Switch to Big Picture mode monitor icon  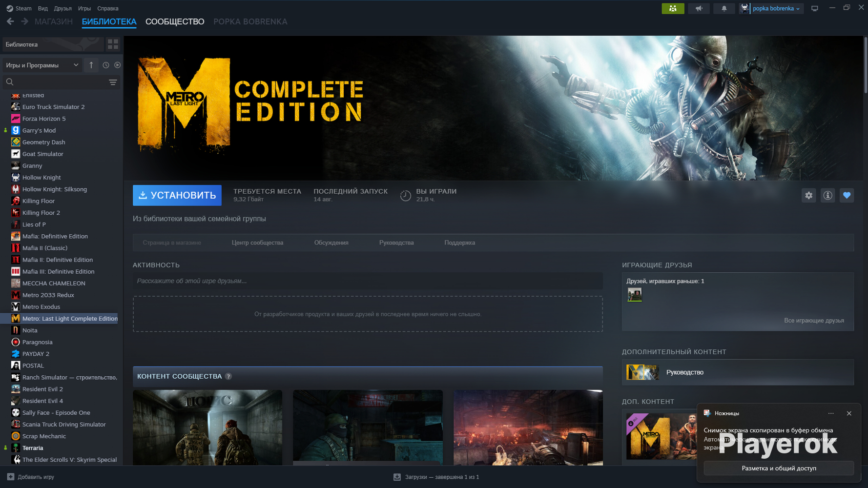point(815,8)
